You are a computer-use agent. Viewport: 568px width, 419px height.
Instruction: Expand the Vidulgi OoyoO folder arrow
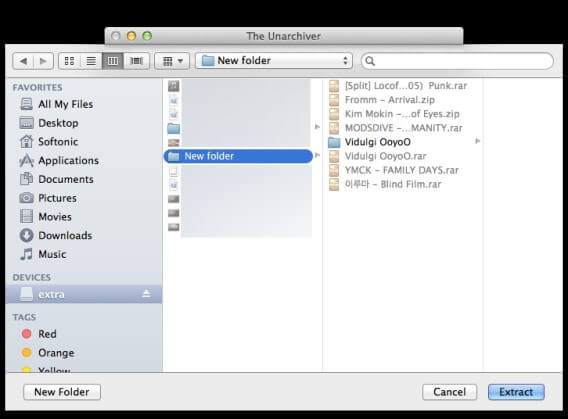(x=477, y=141)
